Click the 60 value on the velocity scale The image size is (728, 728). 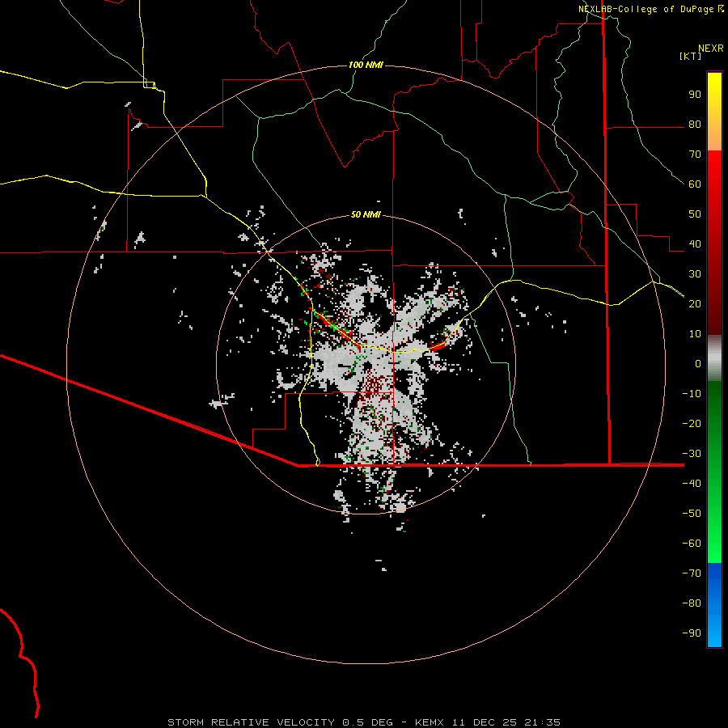click(695, 184)
